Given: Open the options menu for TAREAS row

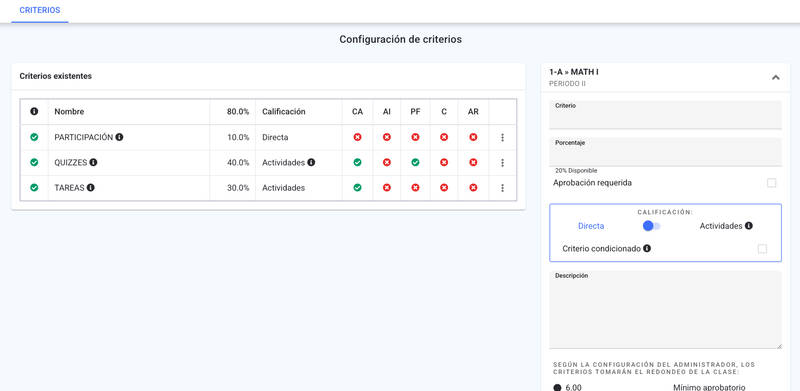Looking at the screenshot, I should (503, 188).
